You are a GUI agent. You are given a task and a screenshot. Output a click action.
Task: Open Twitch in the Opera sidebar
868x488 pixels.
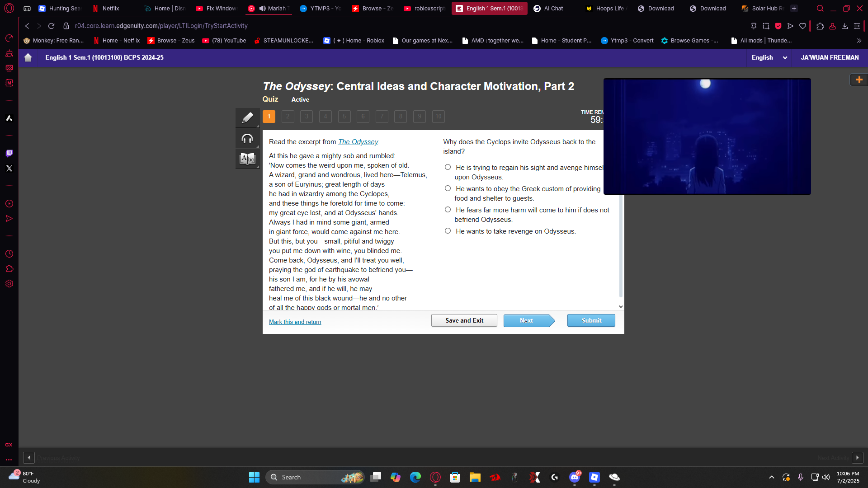click(9, 153)
